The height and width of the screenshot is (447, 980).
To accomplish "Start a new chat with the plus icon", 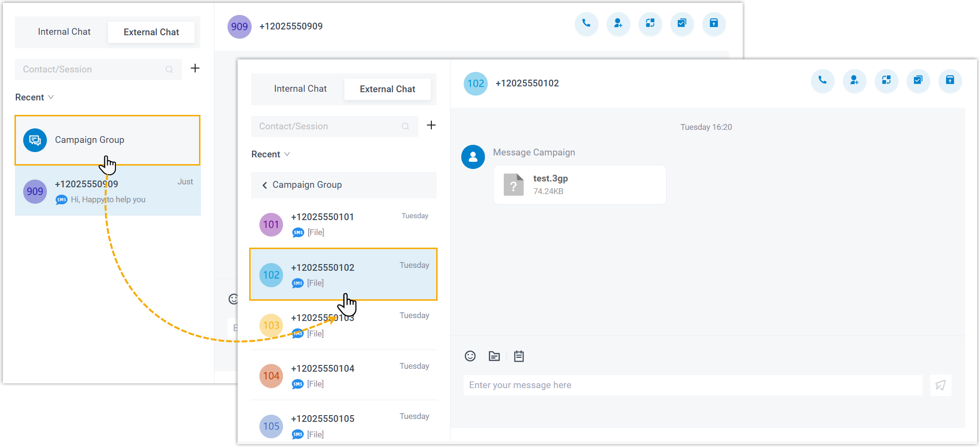I will click(431, 125).
